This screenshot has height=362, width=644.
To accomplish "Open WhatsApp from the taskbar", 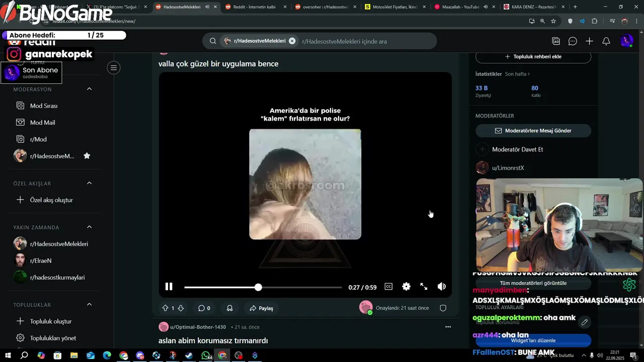I will tap(206, 355).
